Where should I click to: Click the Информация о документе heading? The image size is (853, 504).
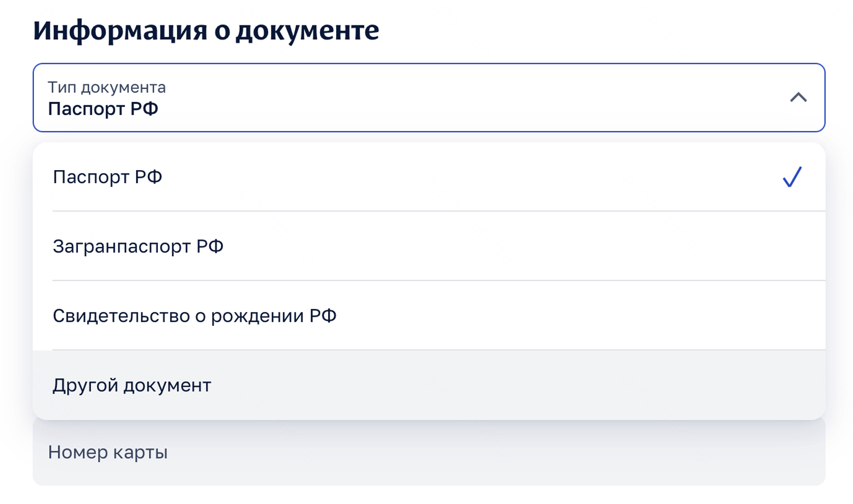pyautogui.click(x=206, y=30)
